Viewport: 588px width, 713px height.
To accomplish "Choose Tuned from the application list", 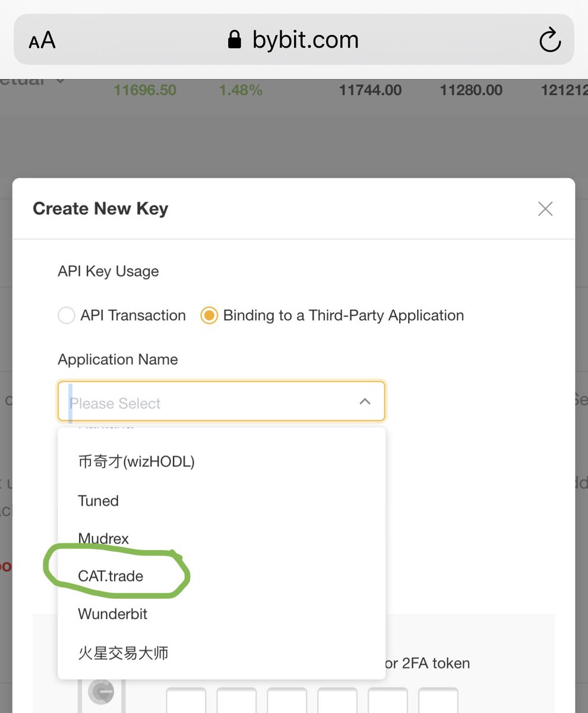I will pyautogui.click(x=222, y=501).
